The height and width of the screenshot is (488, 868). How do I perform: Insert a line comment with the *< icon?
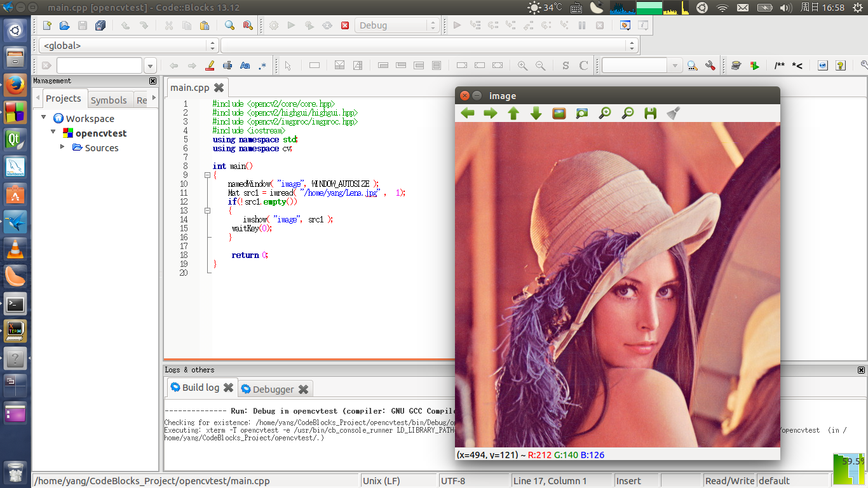pos(797,65)
